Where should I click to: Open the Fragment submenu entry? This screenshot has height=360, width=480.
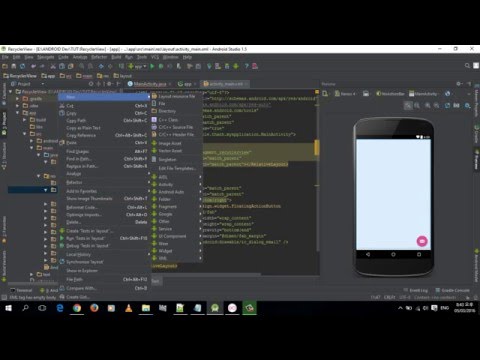point(177,207)
